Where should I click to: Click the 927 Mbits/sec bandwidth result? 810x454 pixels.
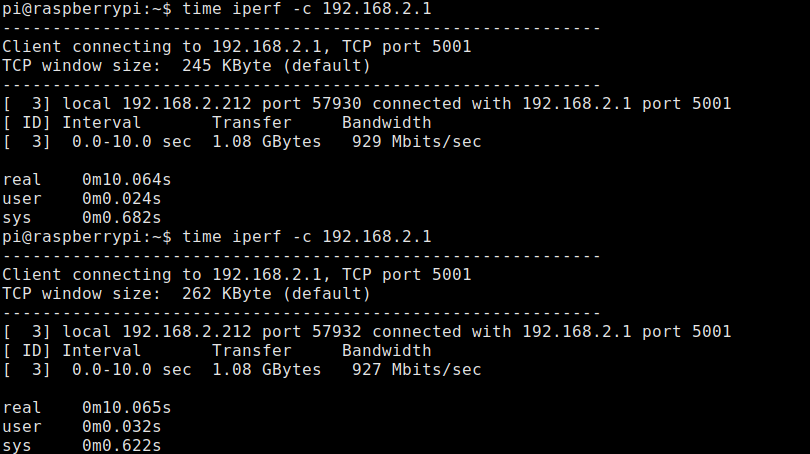(416, 370)
